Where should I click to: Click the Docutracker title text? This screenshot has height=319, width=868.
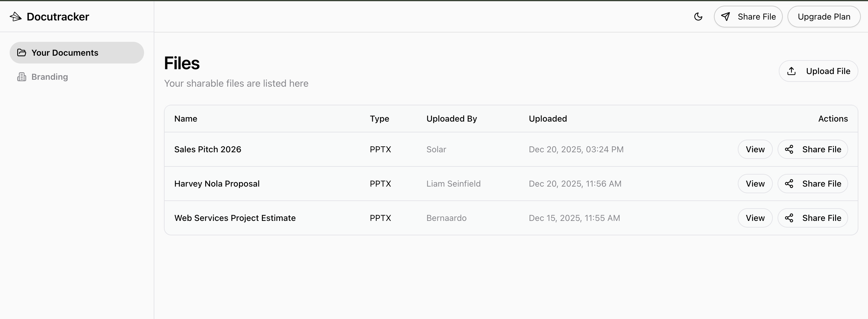click(58, 17)
